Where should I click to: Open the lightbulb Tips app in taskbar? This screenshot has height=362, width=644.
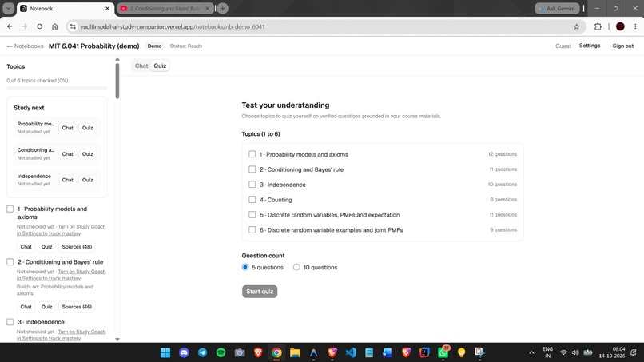[x=461, y=352]
